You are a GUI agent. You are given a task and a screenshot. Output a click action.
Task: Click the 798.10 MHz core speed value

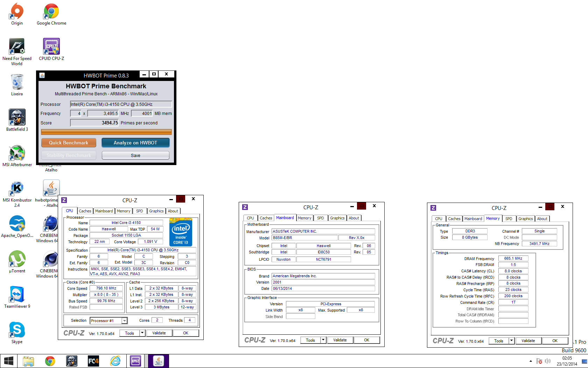(106, 288)
